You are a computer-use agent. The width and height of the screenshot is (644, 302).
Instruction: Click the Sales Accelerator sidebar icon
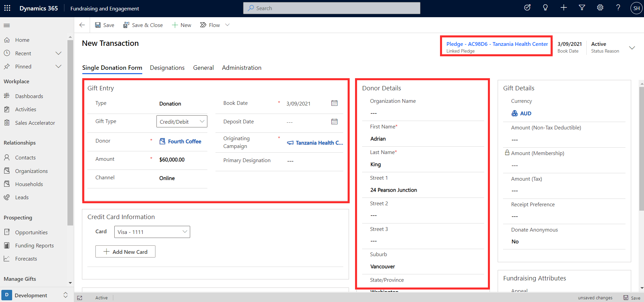7,123
